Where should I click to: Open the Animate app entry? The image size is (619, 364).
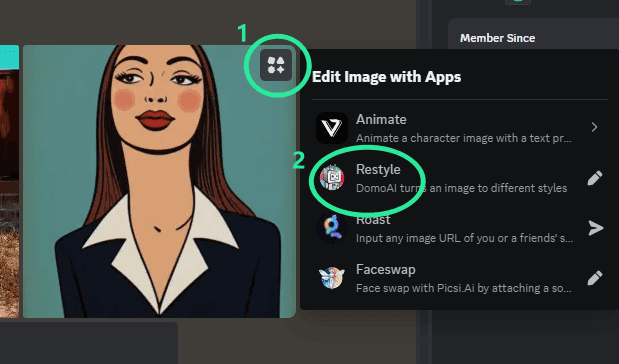[x=460, y=128]
